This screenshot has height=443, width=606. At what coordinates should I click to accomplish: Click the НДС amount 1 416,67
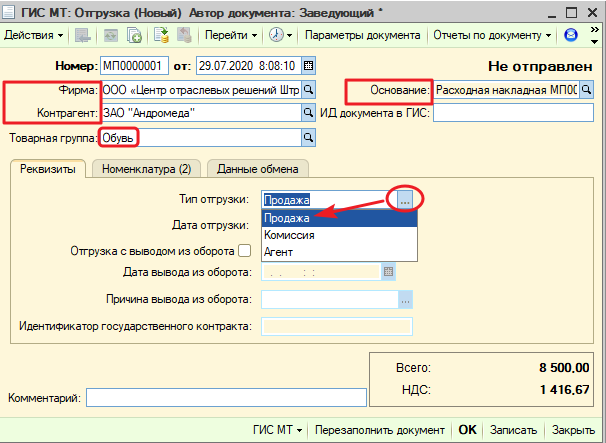tap(564, 390)
